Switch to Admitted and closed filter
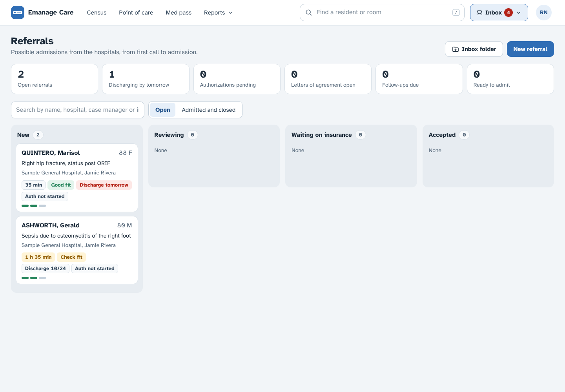 (x=209, y=110)
